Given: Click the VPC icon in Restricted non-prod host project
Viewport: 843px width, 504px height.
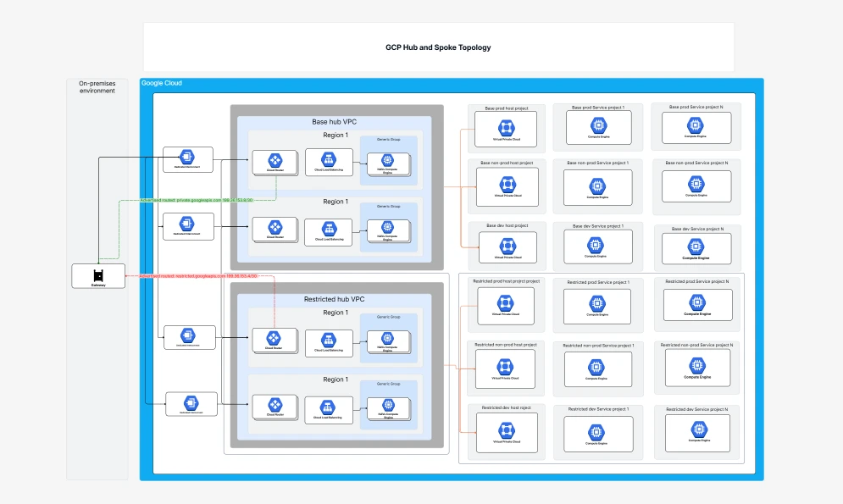Looking at the screenshot, I should tap(505, 367).
